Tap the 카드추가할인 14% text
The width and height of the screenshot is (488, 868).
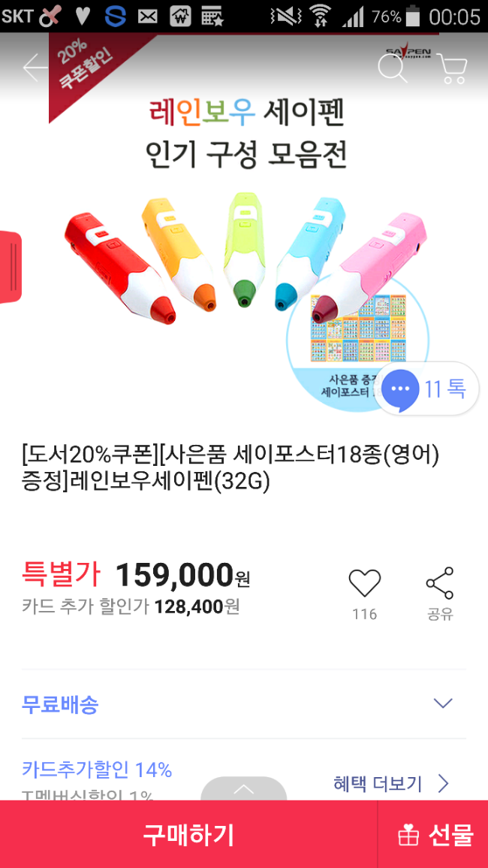97,770
